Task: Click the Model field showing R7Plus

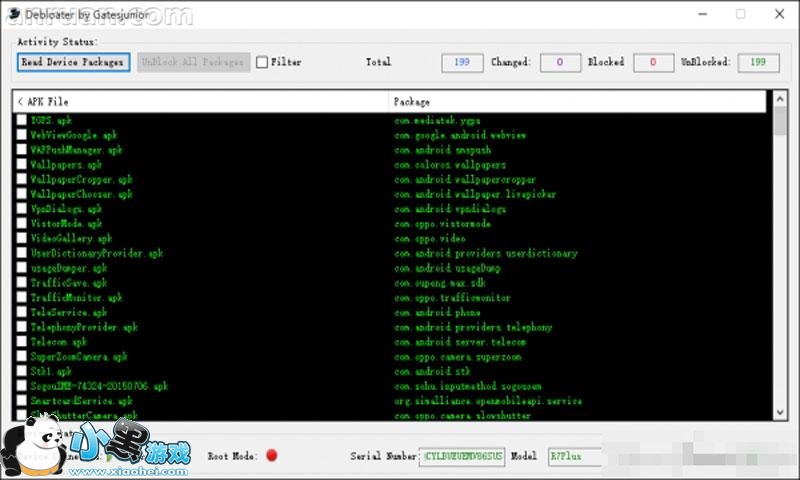Action: pos(574,456)
